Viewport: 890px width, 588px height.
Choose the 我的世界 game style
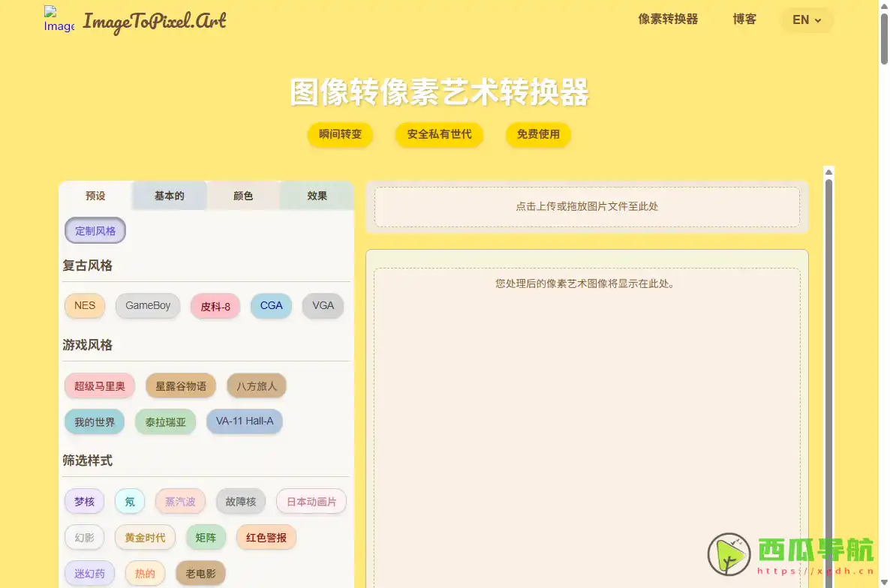[x=95, y=421]
